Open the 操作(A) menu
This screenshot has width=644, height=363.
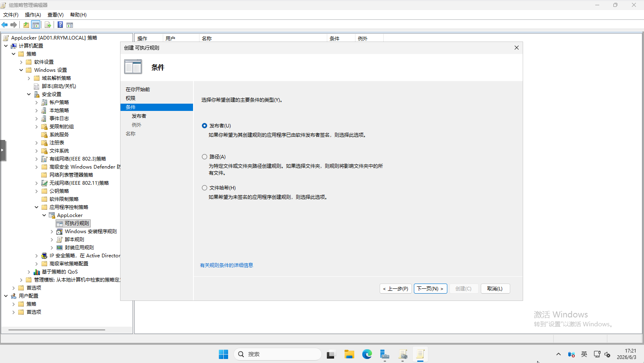(x=33, y=15)
